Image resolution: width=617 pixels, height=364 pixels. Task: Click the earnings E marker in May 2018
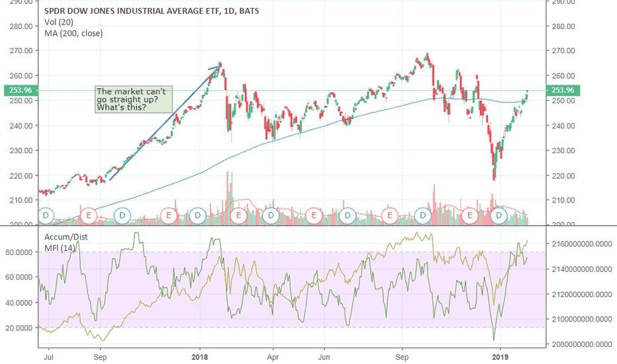point(314,216)
